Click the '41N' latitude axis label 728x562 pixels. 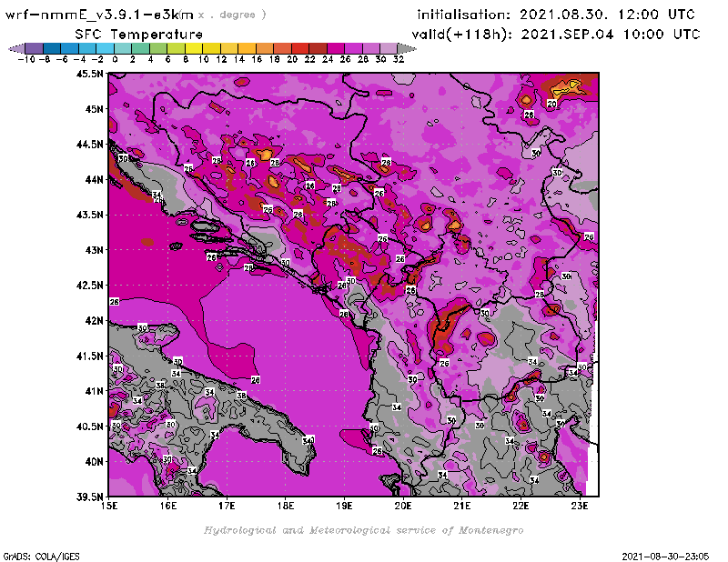pos(94,391)
